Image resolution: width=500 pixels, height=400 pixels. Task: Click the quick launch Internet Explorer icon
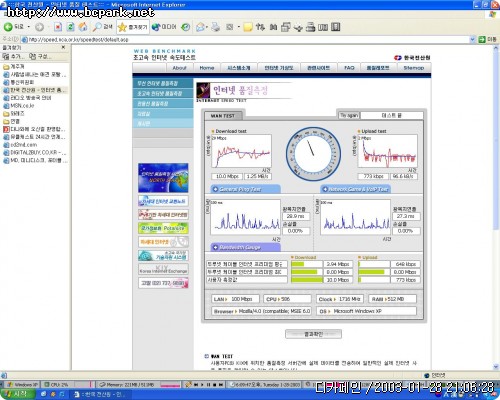(44, 394)
